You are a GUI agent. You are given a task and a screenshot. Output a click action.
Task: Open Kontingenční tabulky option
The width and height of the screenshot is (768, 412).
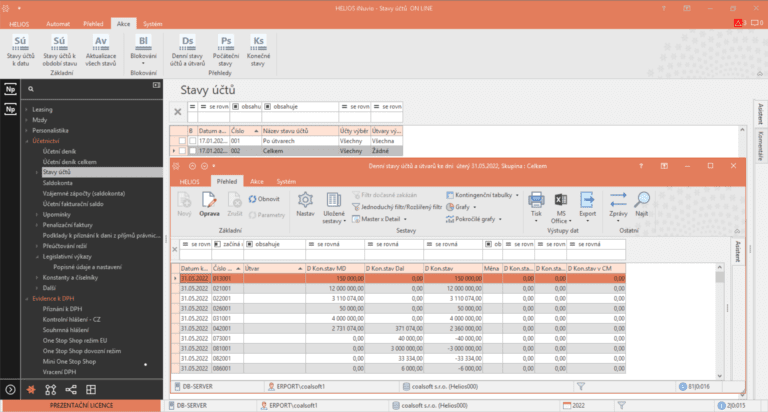tap(482, 195)
